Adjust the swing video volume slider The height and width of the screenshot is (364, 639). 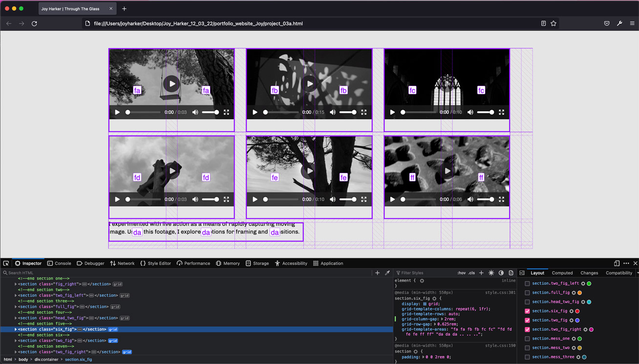click(x=211, y=112)
